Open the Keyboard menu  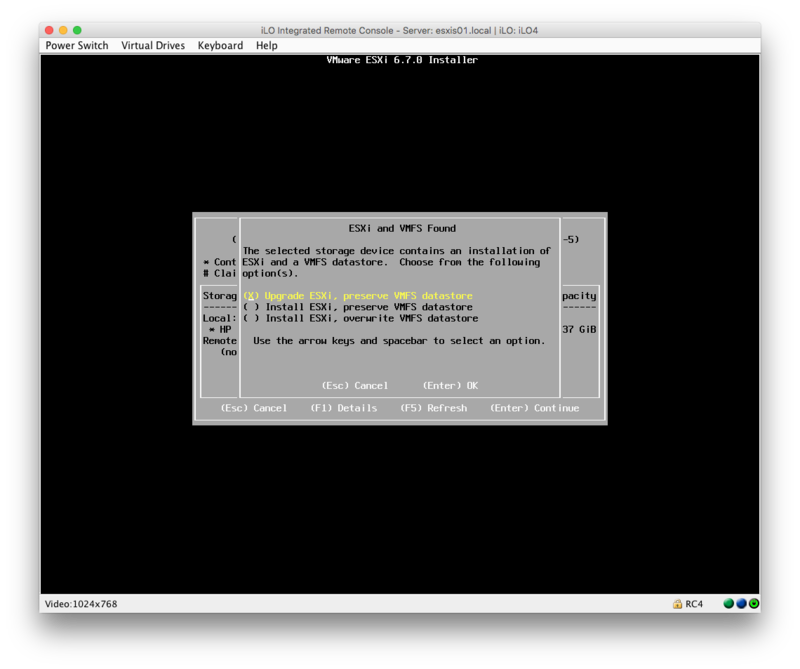[220, 45]
